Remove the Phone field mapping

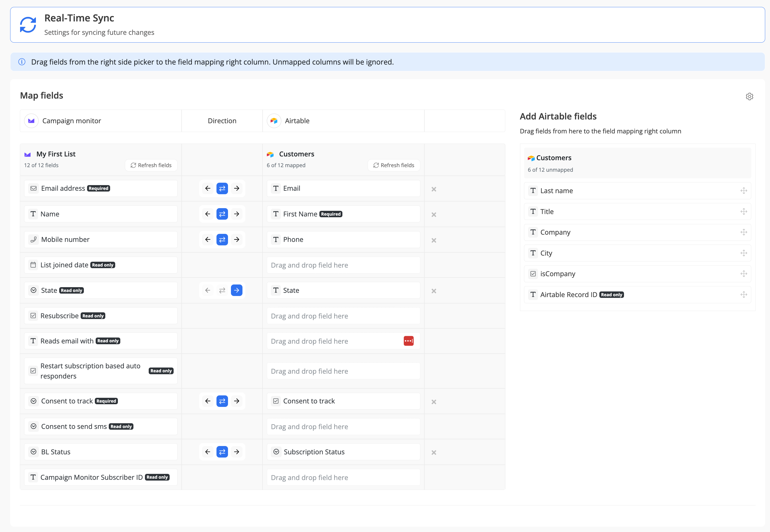pyautogui.click(x=434, y=240)
